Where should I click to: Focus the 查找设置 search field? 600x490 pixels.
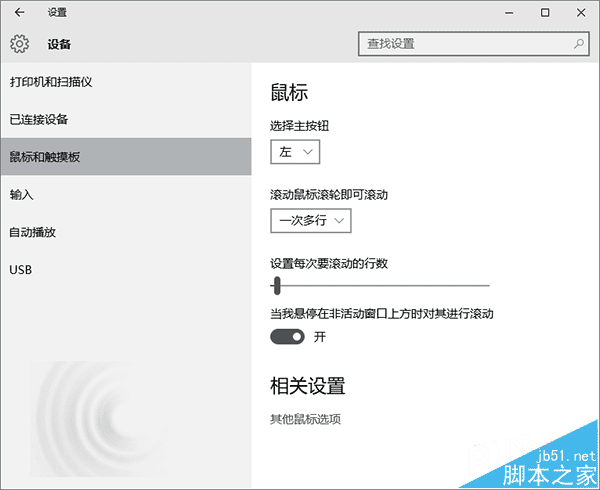(465, 44)
